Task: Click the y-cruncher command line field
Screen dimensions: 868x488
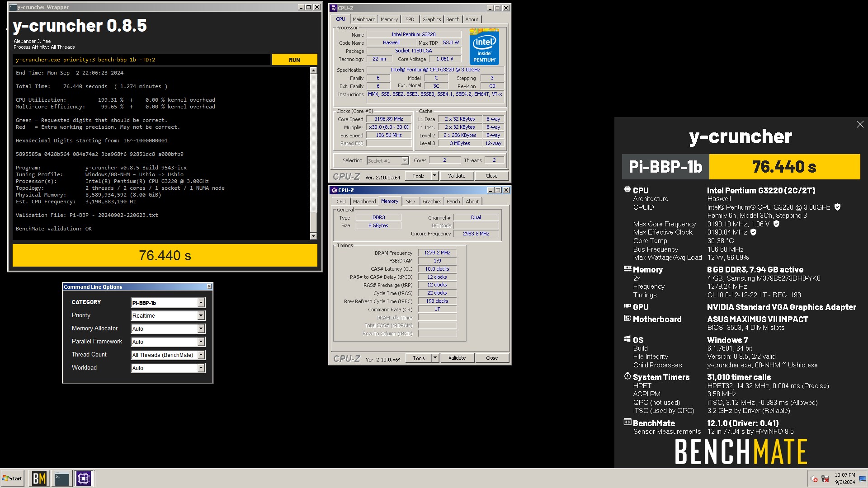Action: pos(142,60)
